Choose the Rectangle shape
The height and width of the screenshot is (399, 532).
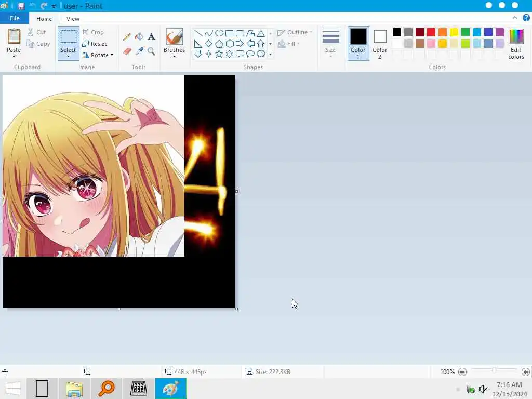click(229, 33)
